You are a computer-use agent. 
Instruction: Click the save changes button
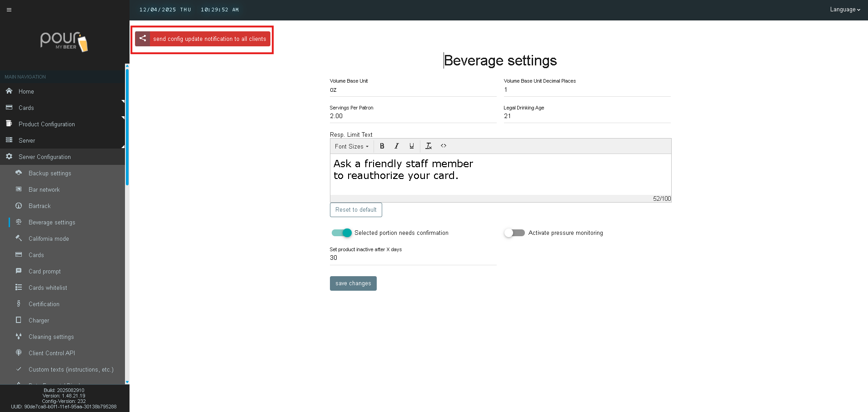(353, 283)
